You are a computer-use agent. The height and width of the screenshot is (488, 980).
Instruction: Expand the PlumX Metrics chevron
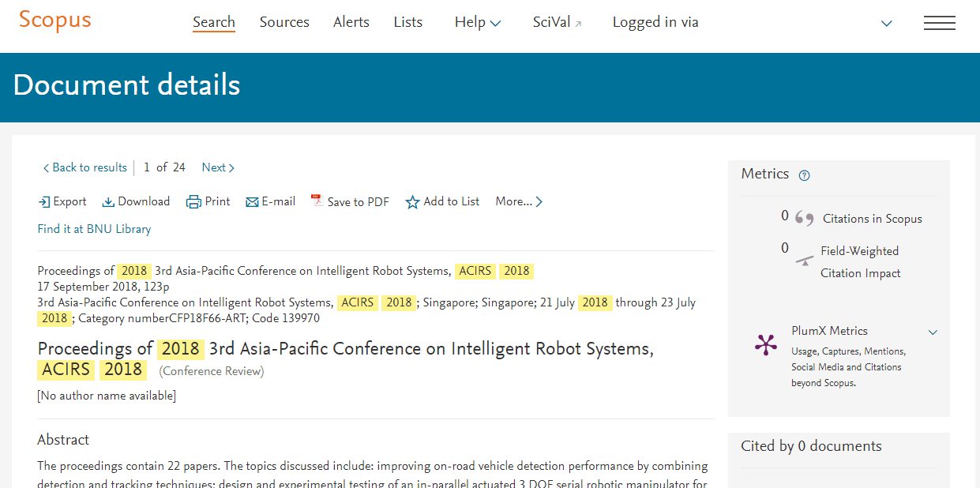click(x=933, y=332)
